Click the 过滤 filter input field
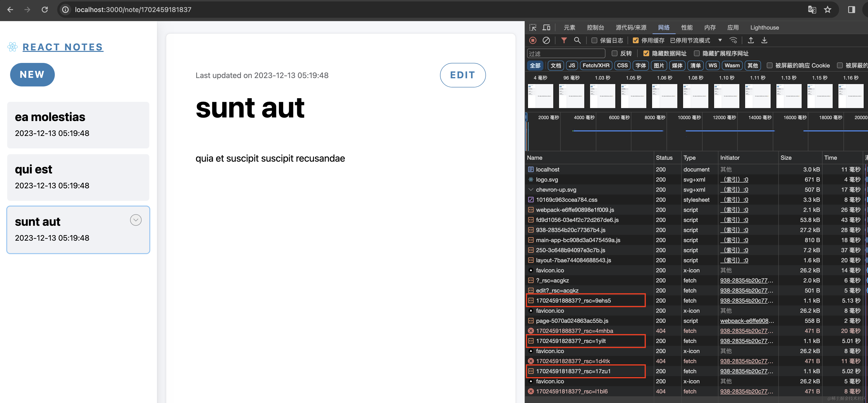The height and width of the screenshot is (403, 868). point(566,54)
